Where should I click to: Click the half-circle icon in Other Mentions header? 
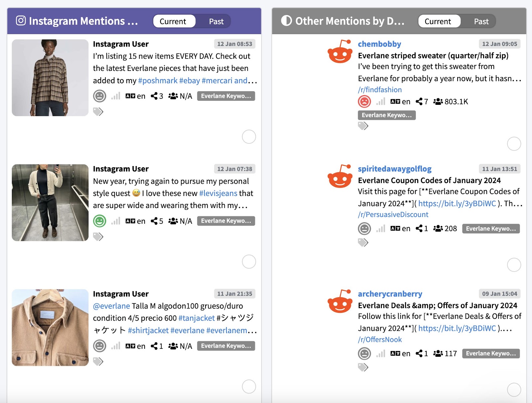pos(286,21)
